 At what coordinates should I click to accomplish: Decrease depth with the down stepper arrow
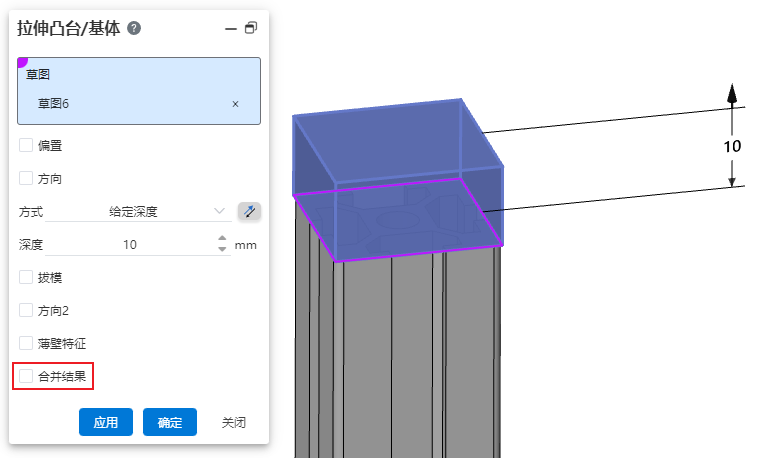(222, 249)
